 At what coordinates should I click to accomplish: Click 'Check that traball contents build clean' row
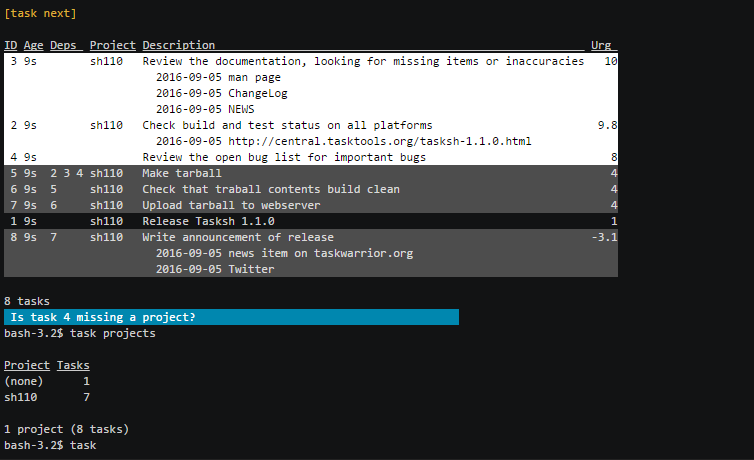[270, 189]
